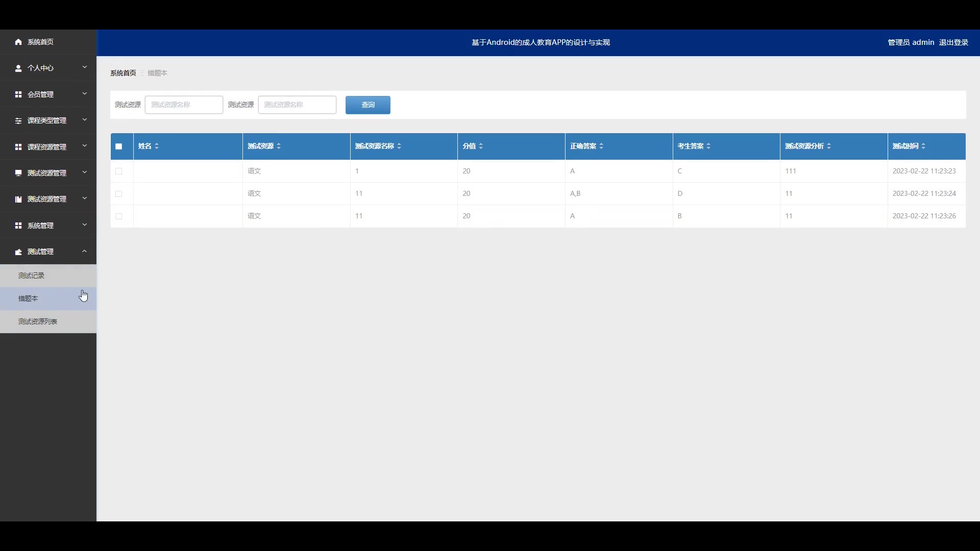This screenshot has width=980, height=551.
Task: Click the thumbs-up icon for 测试管理
Action: click(x=18, y=252)
